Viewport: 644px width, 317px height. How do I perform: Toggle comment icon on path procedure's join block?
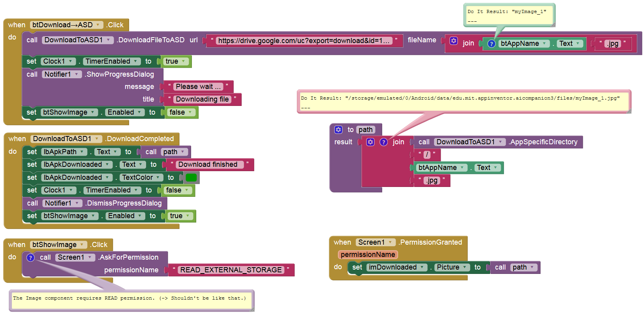pos(383,142)
